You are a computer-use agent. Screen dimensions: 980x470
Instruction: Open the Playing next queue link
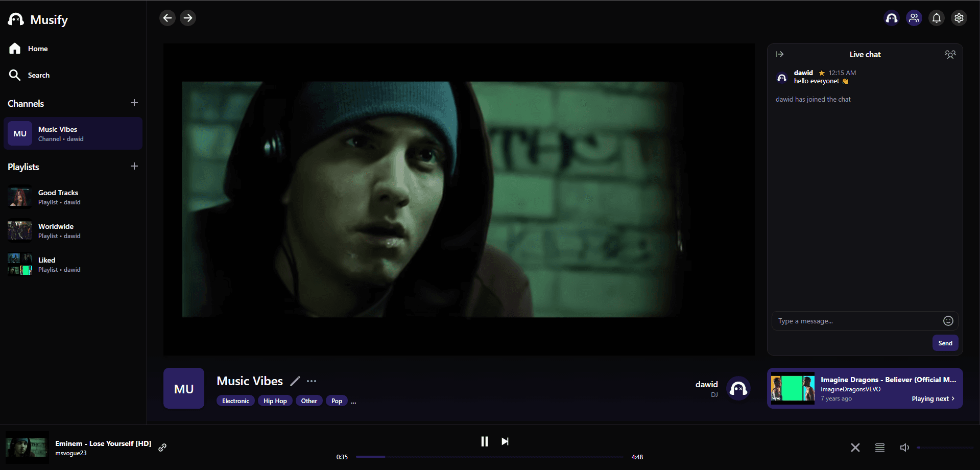[933, 399]
